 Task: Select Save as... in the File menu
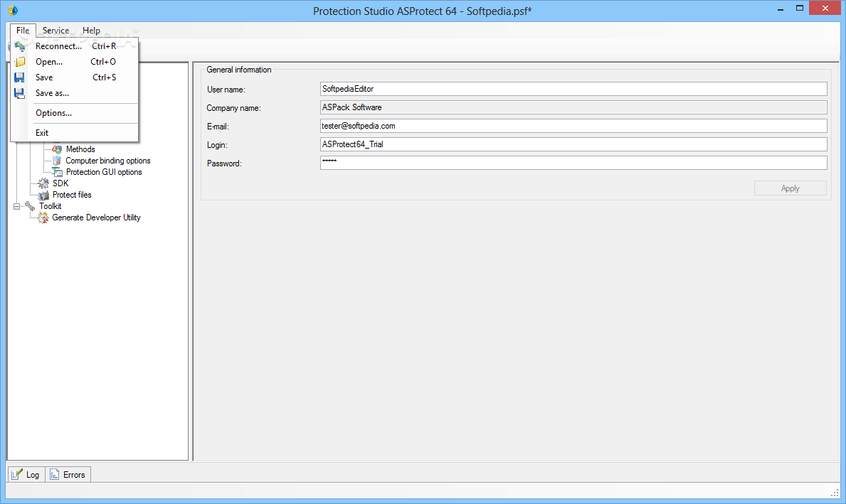75,93
